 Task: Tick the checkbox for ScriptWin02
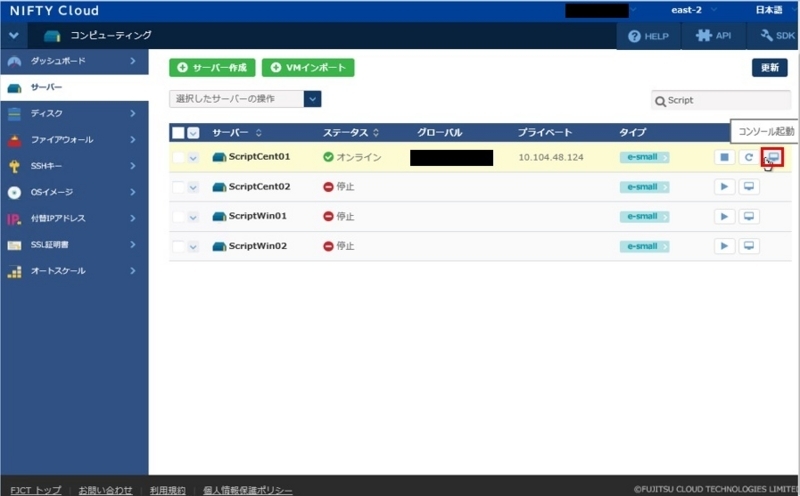178,246
